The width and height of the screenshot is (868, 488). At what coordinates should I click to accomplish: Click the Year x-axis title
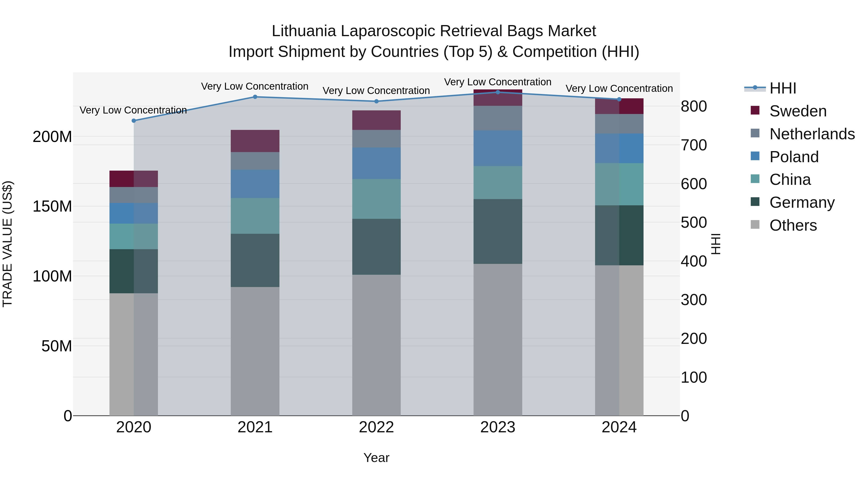[x=376, y=458]
